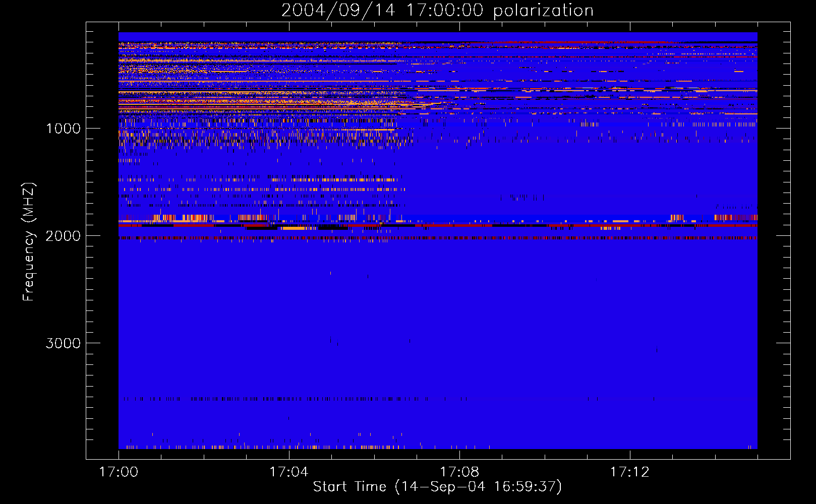Image resolution: width=816 pixels, height=504 pixels.
Task: Click the 'Frequency (MHZ)' axis label
Action: click(29, 242)
